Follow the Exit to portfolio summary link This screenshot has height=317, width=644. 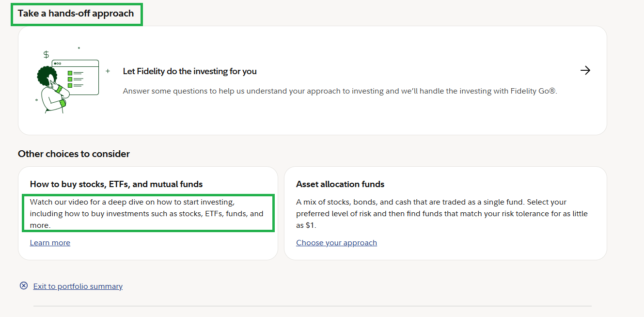(78, 286)
